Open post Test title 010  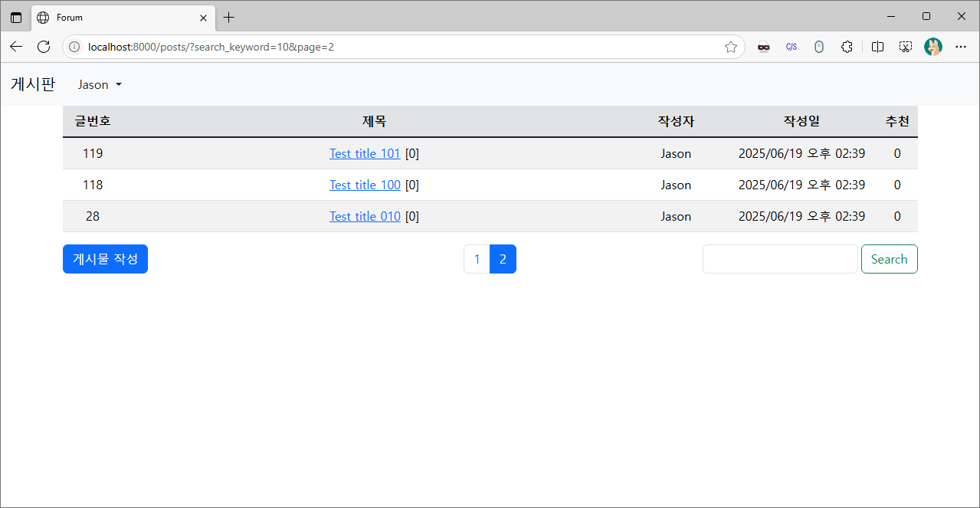365,216
